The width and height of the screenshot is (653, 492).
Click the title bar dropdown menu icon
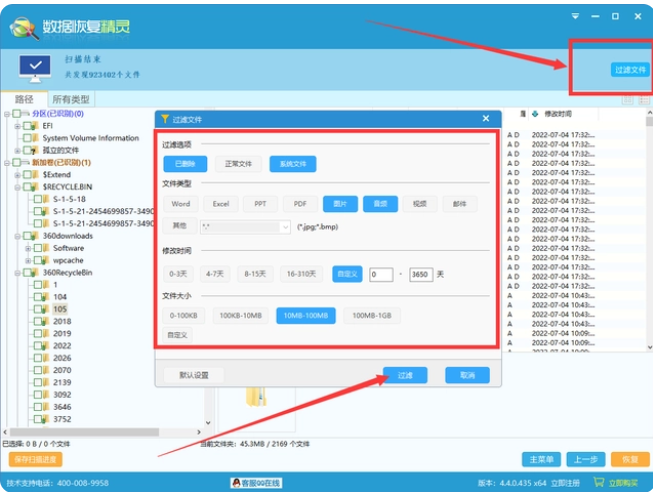(575, 16)
